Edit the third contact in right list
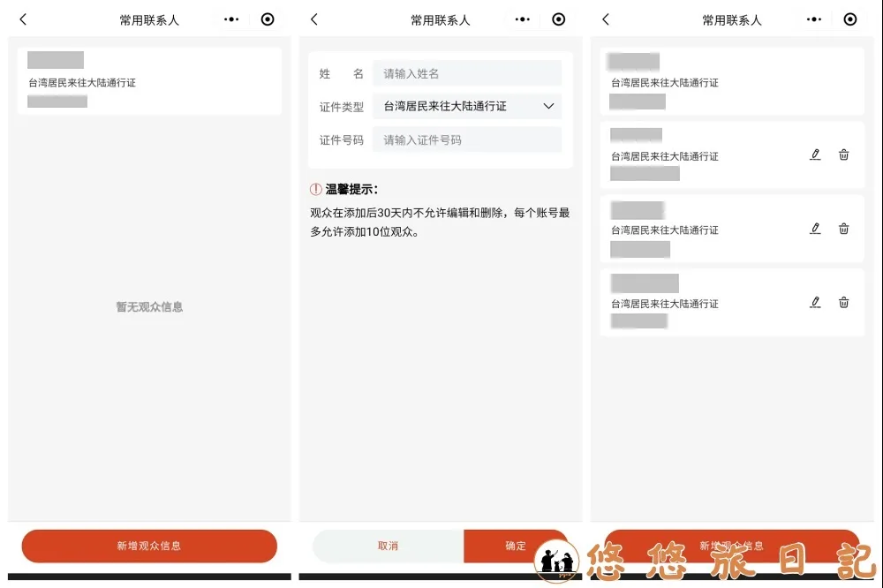The width and height of the screenshot is (883, 588). tap(815, 229)
